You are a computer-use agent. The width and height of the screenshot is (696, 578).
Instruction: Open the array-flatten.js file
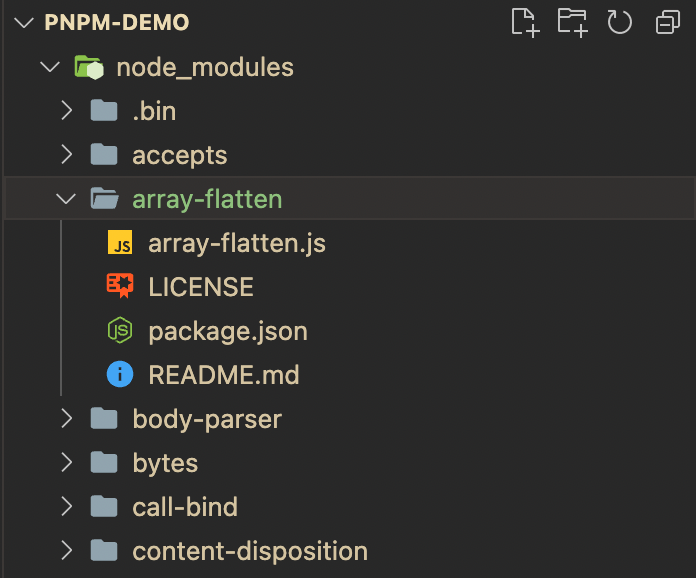tap(237, 244)
